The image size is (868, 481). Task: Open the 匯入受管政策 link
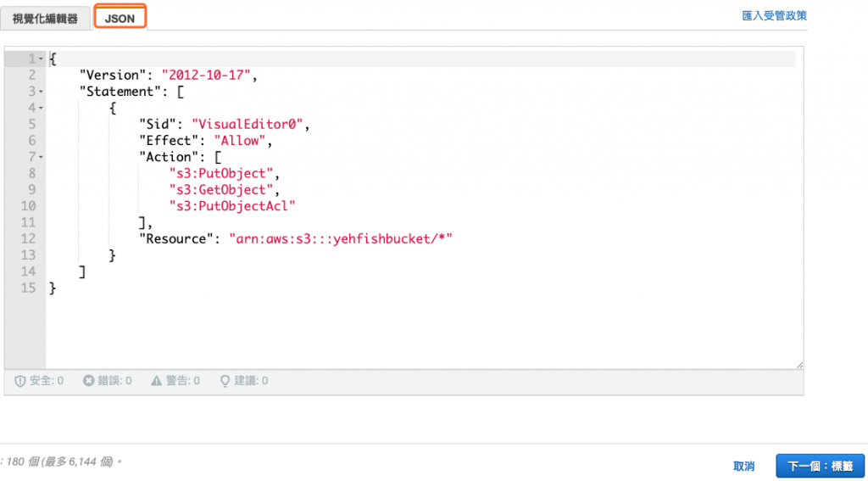click(x=774, y=16)
